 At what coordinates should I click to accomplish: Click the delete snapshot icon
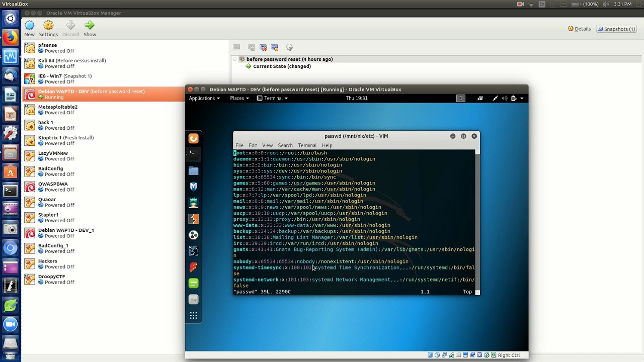tap(263, 47)
